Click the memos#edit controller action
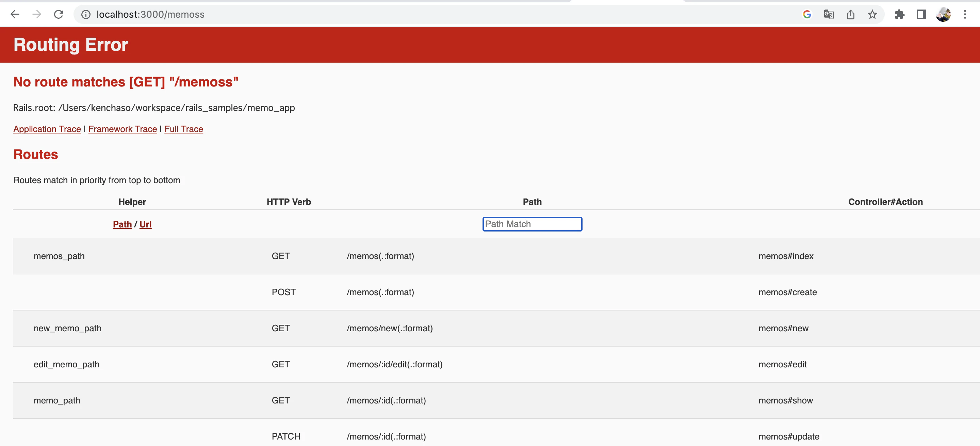 782,365
